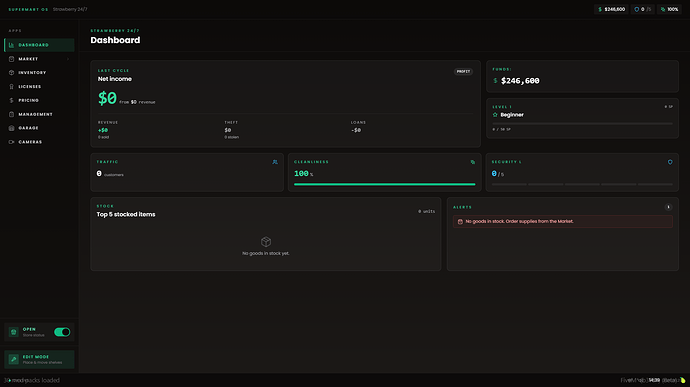Viewport: 690px width, 387px height.
Task: Expand the Market submenu chevron
Action: pos(68,59)
